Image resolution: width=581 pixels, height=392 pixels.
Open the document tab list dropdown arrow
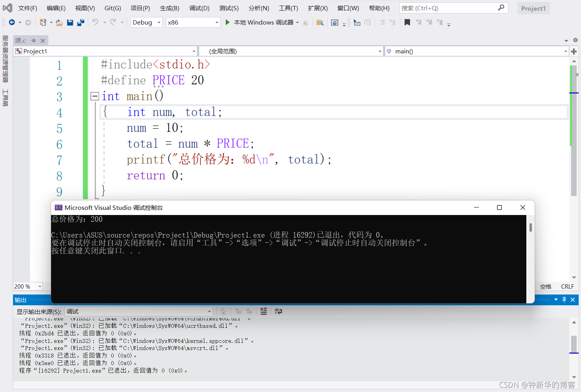tap(566, 40)
